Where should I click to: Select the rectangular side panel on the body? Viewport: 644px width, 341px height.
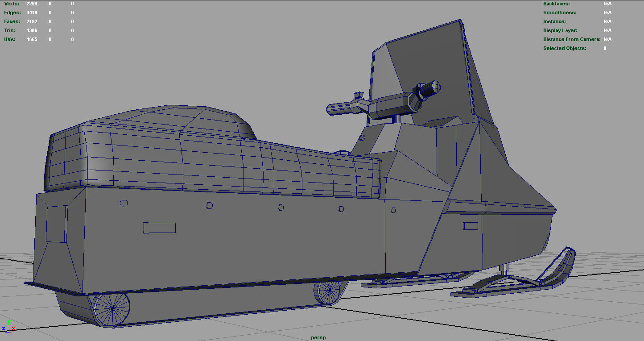(159, 228)
